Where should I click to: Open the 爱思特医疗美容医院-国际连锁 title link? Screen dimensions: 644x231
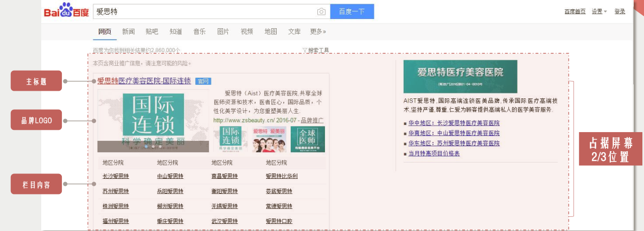coord(144,81)
